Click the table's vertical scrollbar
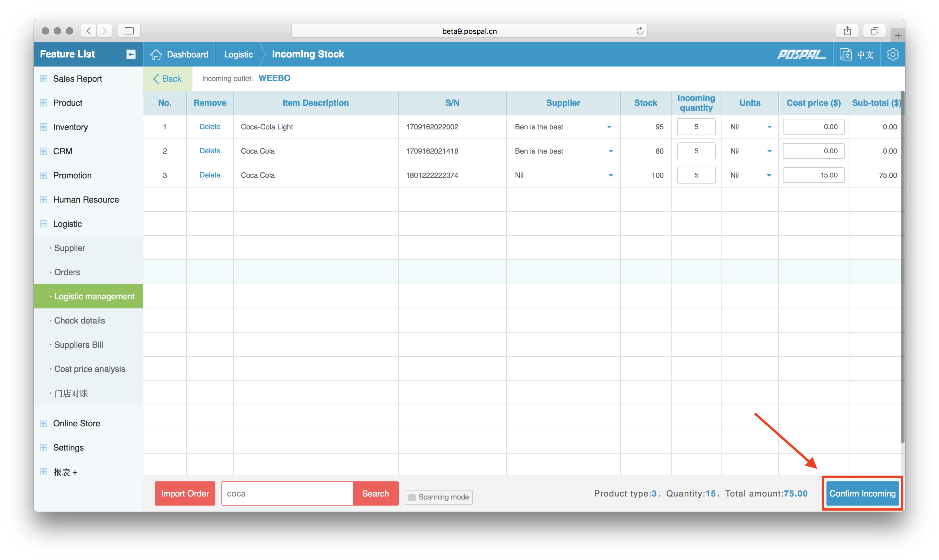 click(x=902, y=264)
